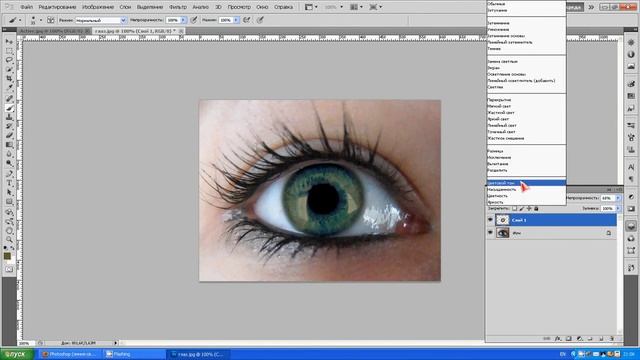Select the Quick Selection tool
The height and width of the screenshot is (360, 640).
click(9, 69)
